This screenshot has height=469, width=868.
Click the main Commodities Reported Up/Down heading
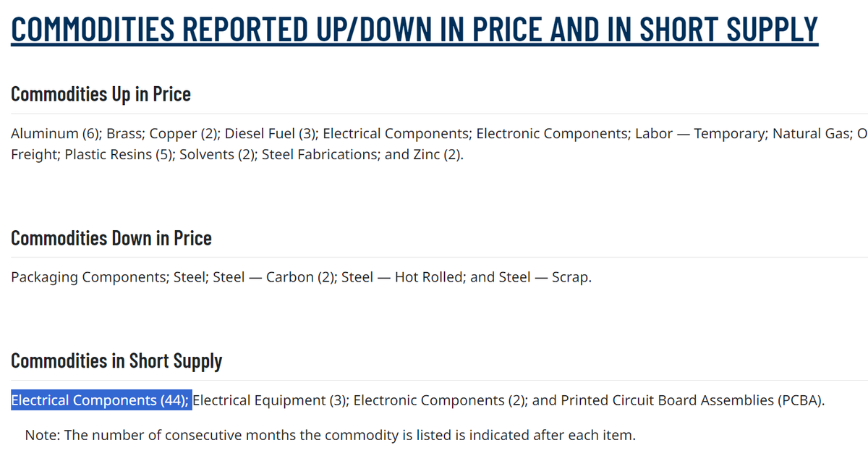[x=414, y=29]
